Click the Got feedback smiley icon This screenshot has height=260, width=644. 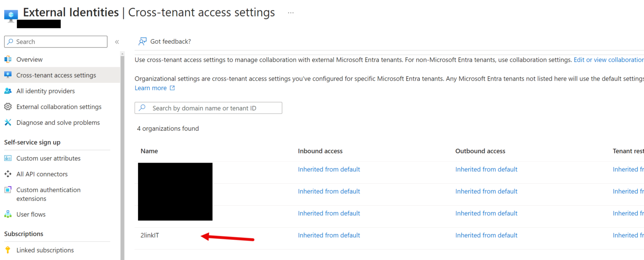[143, 41]
